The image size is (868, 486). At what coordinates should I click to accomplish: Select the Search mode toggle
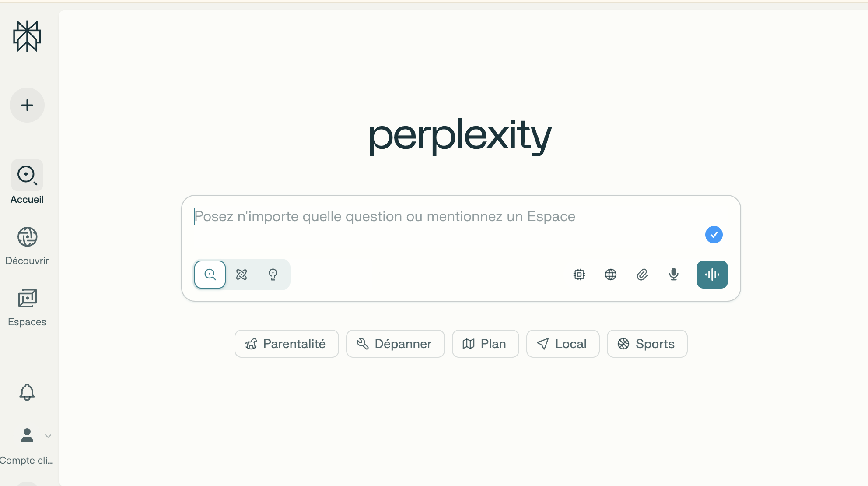pos(210,275)
